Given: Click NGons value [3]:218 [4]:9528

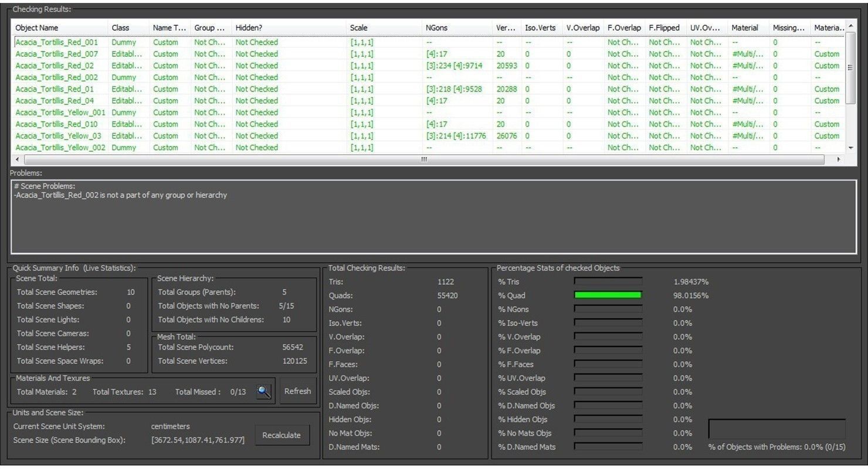Looking at the screenshot, I should click(454, 89).
